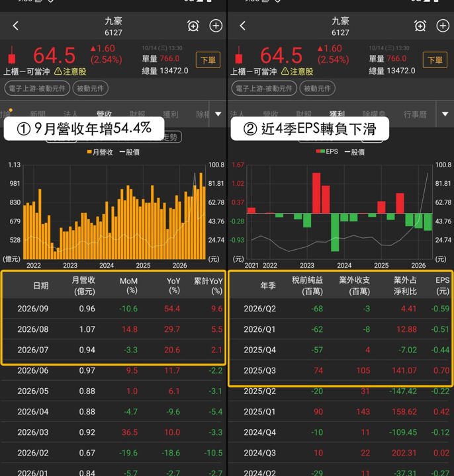Open 被動元件 tag in right panel
Viewport: 454px width, 476px height.
click(317, 89)
